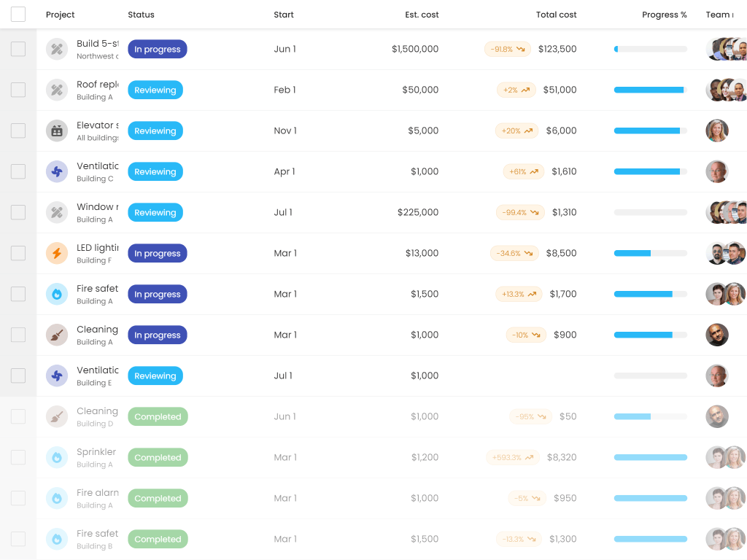The width and height of the screenshot is (747, 560).
Task: Click the flame icon for Fire safety Building A
Action: click(x=57, y=295)
